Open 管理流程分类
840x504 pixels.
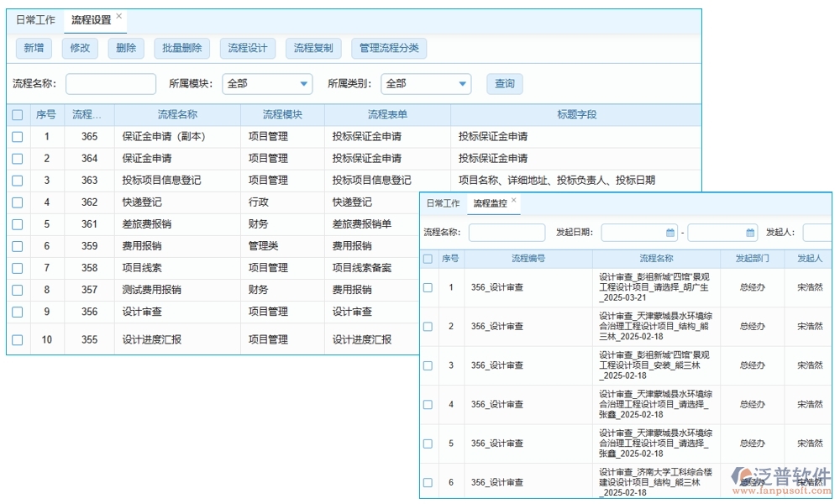389,49
